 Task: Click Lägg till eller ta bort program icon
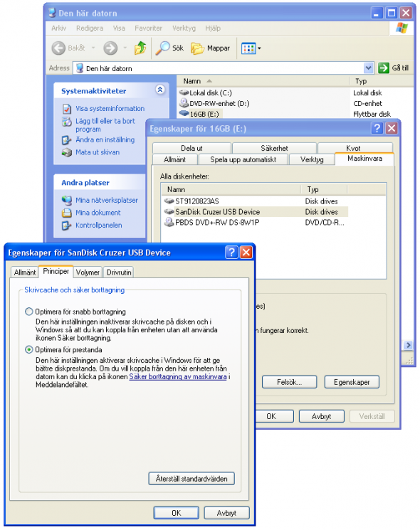(x=67, y=122)
